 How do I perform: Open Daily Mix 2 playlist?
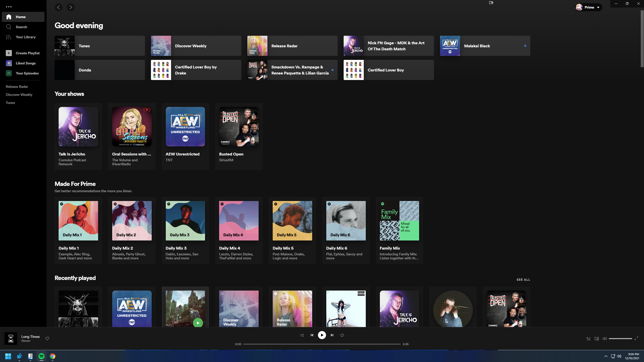click(132, 230)
